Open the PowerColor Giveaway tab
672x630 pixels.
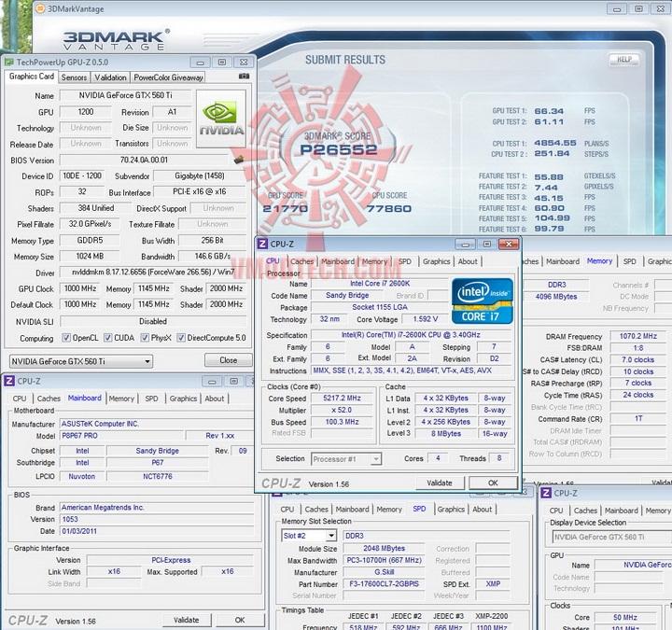pyautogui.click(x=168, y=77)
